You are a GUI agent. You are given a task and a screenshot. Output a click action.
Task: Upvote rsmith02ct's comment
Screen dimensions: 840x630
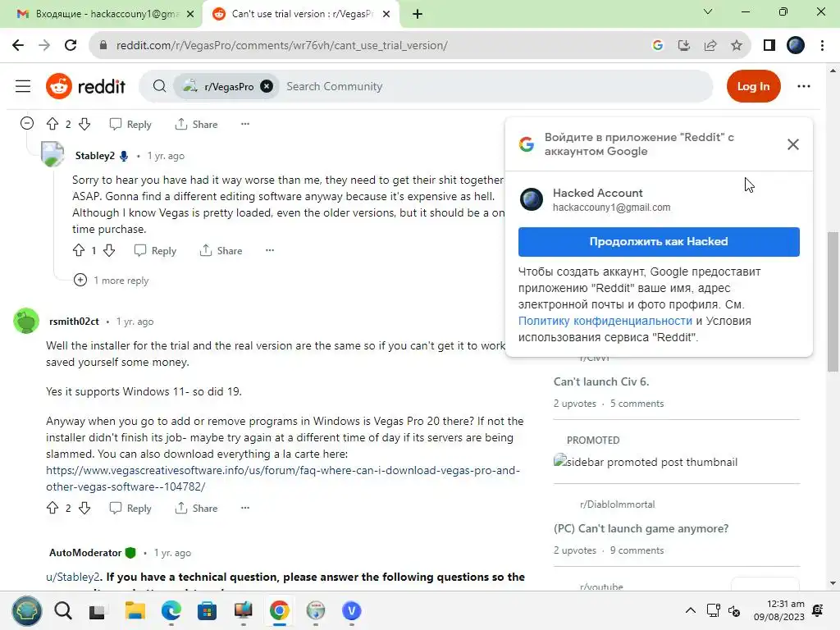pos(52,508)
